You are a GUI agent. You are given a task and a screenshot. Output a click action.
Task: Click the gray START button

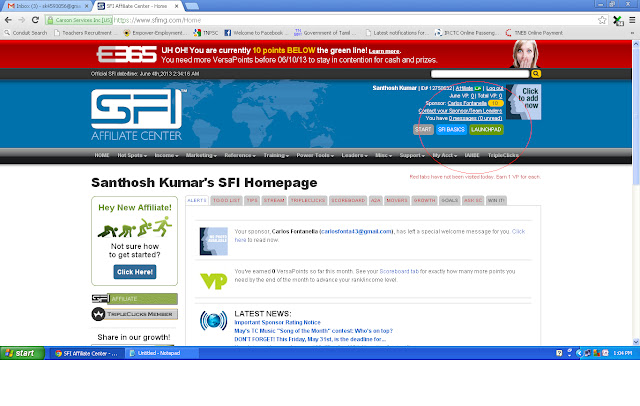tap(423, 129)
